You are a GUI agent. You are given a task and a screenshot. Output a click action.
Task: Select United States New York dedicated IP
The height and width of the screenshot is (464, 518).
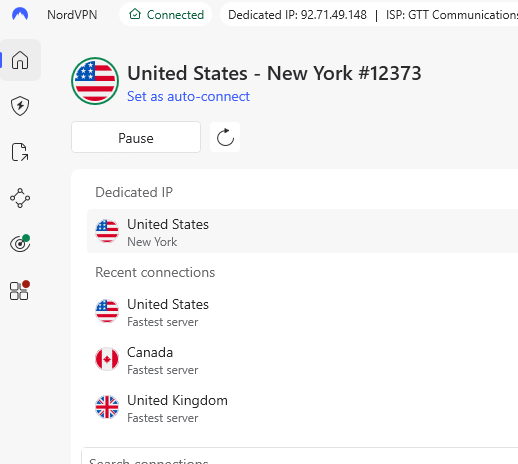pyautogui.click(x=302, y=231)
